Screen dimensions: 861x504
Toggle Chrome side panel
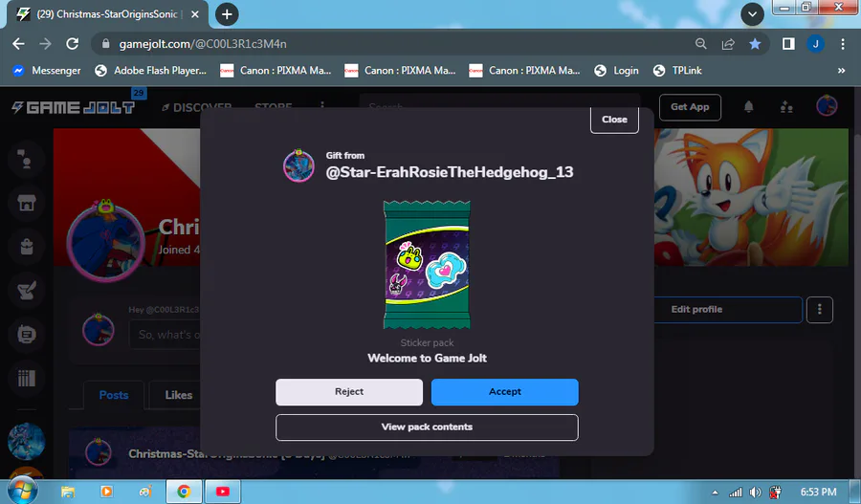click(x=788, y=44)
